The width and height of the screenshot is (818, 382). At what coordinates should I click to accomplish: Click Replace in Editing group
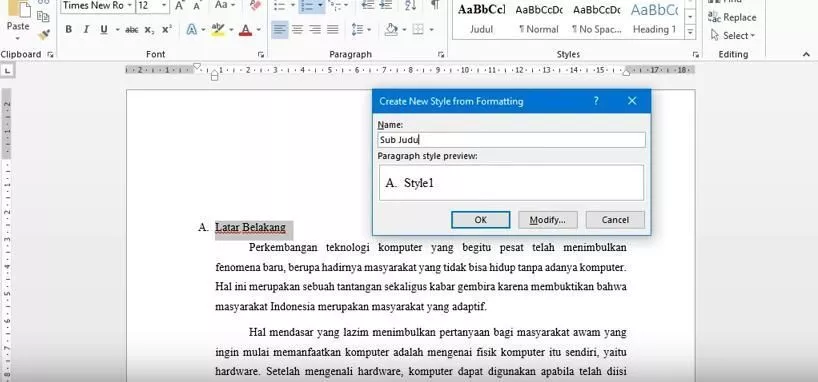pos(732,17)
